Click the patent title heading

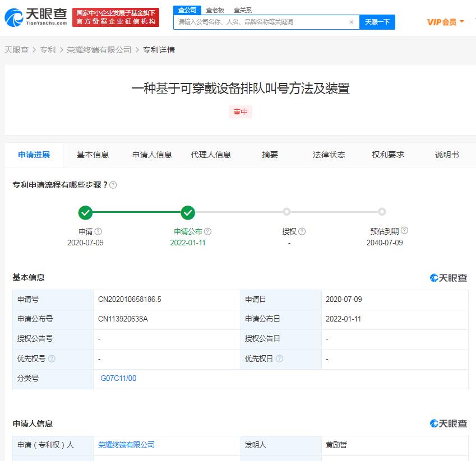tap(241, 89)
